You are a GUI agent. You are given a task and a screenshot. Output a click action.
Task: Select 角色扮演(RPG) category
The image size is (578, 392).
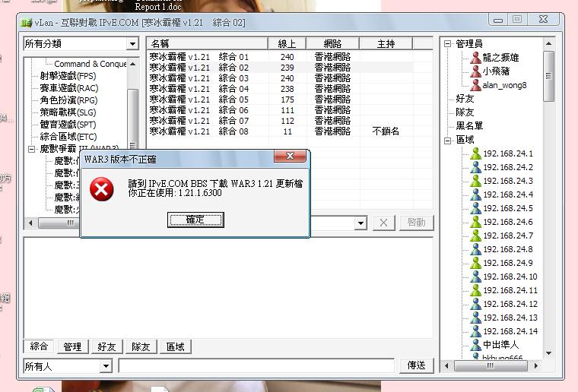(x=68, y=100)
